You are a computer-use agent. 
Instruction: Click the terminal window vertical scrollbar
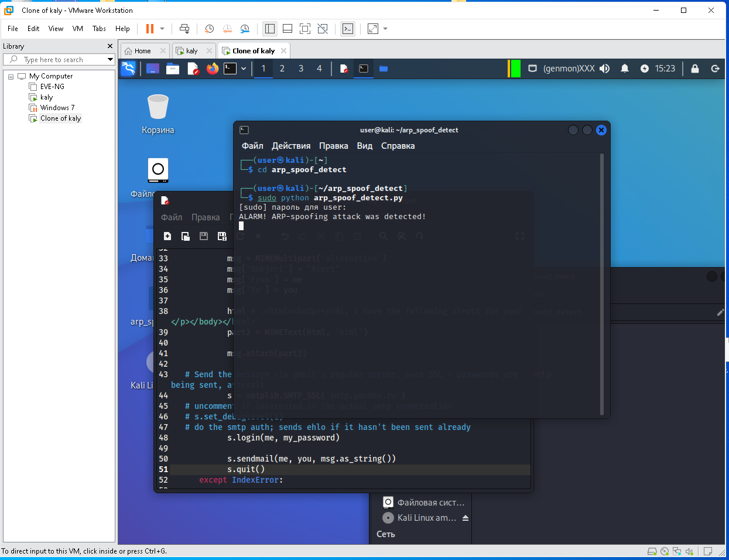click(602, 285)
